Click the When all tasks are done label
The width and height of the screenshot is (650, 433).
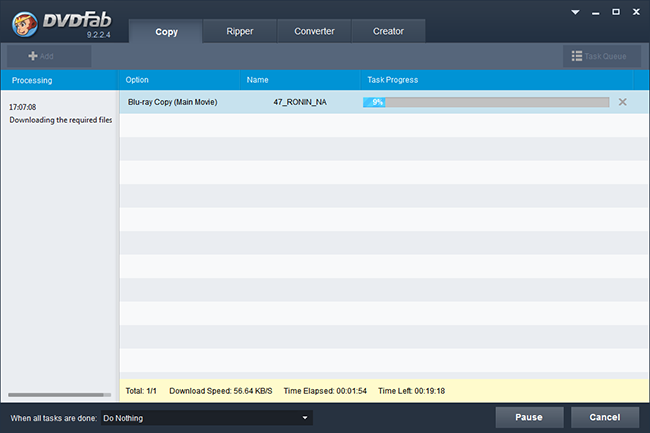click(x=53, y=418)
